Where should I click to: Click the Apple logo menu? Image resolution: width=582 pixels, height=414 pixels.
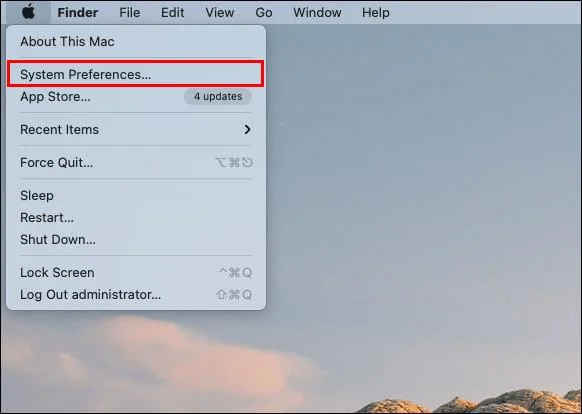[x=29, y=12]
